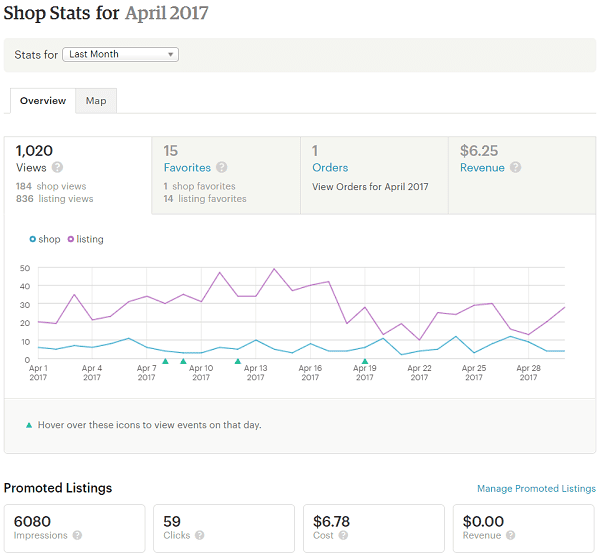Screen dimensions: 600x556
Task: Open the Stats for Last Month dropdown
Action: point(121,54)
